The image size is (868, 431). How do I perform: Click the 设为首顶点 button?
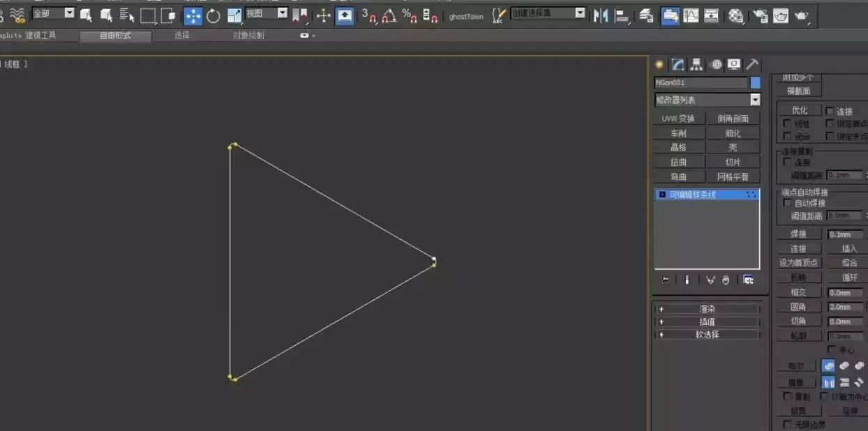click(x=799, y=263)
